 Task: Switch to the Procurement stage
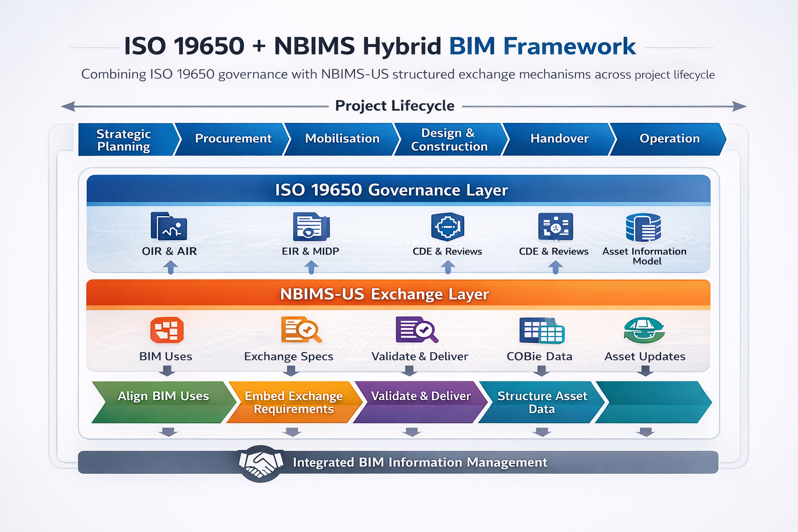[233, 139]
